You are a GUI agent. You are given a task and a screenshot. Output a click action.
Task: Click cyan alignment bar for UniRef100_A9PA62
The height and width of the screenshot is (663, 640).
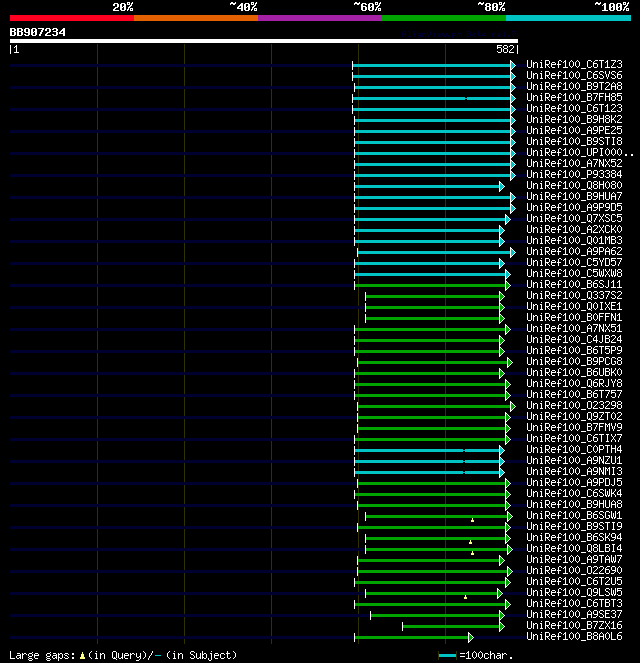434,252
